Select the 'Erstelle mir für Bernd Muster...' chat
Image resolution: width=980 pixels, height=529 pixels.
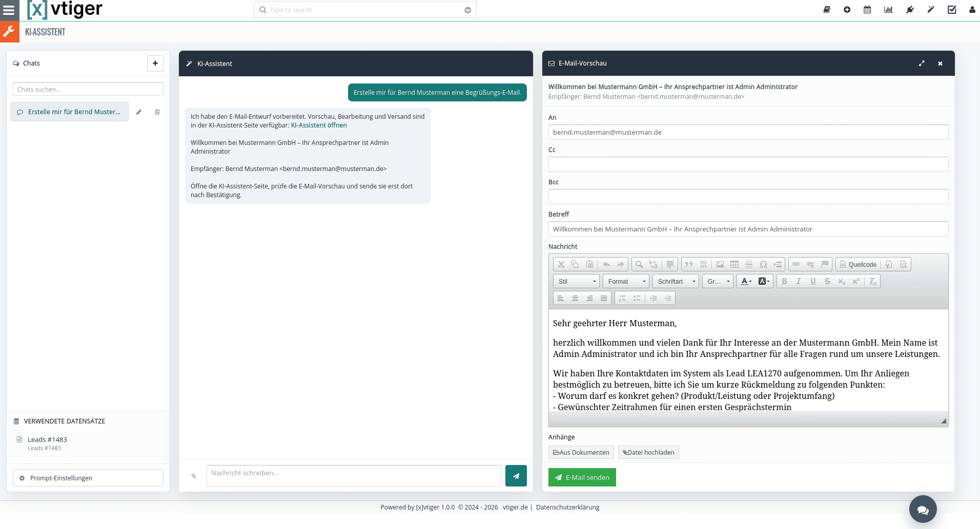click(70, 112)
